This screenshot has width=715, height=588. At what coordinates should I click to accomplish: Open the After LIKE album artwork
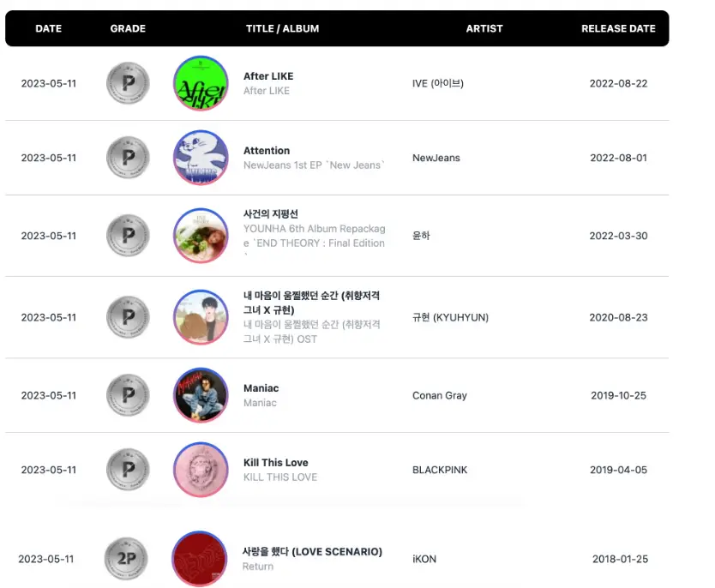click(201, 83)
